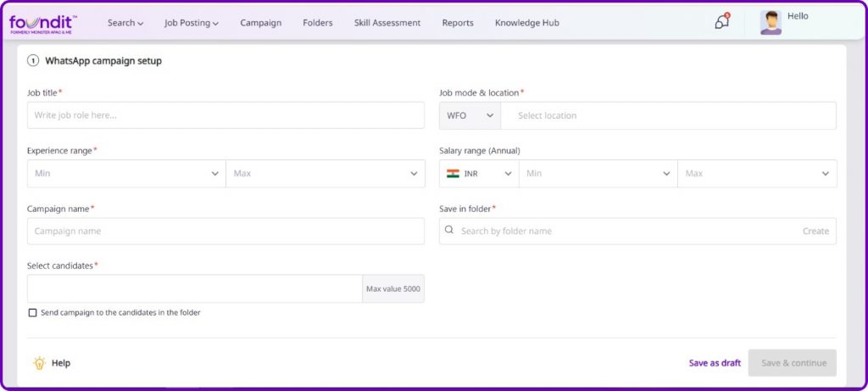Open the notifications bell icon
Image resolution: width=868 pixels, height=391 pixels.
[721, 22]
